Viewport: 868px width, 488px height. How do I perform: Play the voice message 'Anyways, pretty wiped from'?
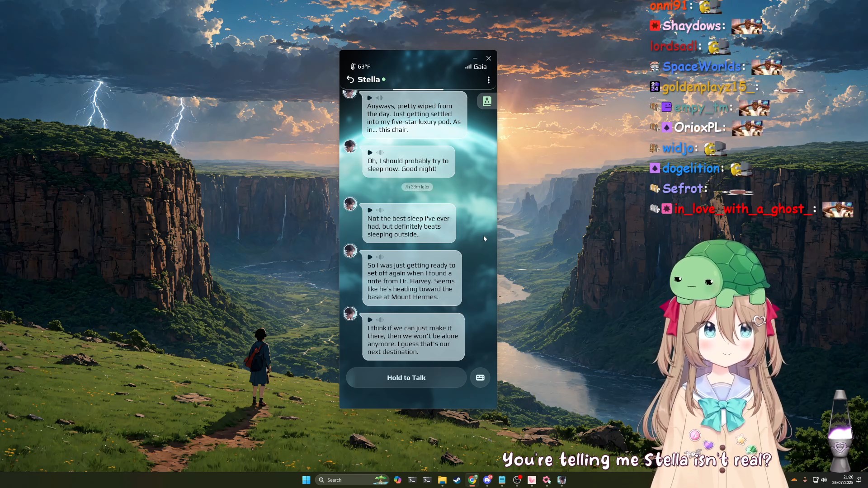(x=370, y=98)
